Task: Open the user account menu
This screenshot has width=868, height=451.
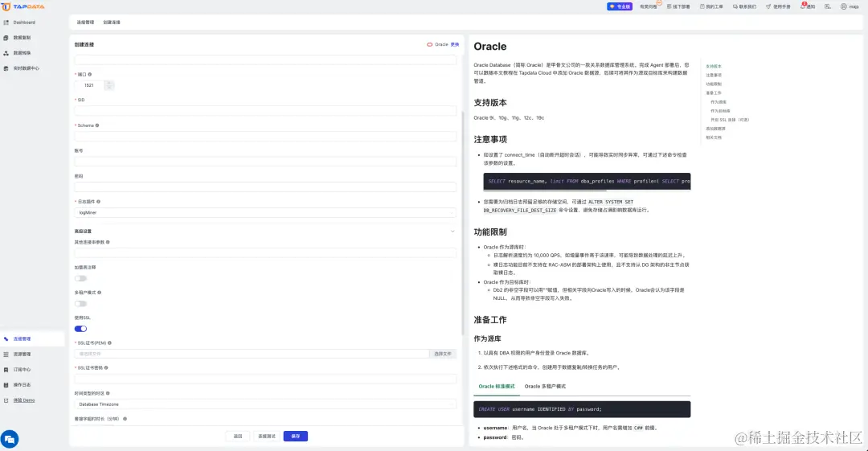Action: [850, 6]
